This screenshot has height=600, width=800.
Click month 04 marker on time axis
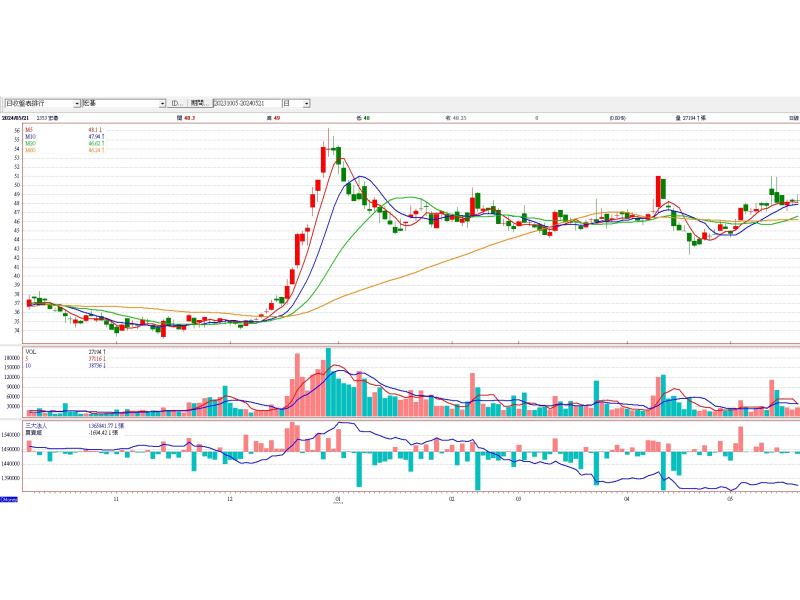click(626, 497)
